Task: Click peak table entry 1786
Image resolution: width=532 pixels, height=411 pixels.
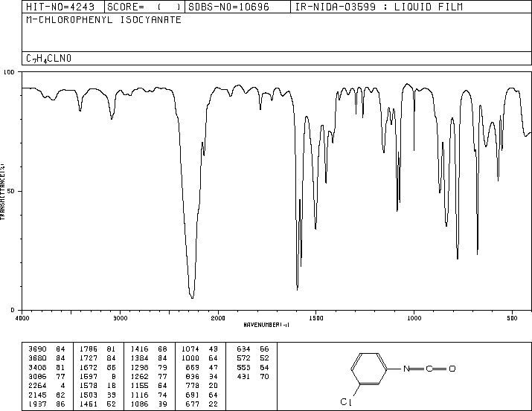Action: pos(89,349)
